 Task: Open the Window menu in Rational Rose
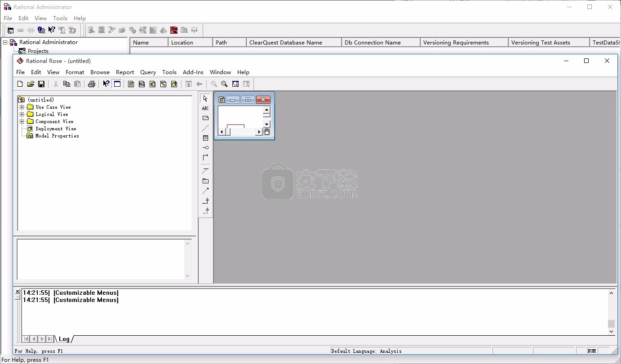[x=220, y=72]
